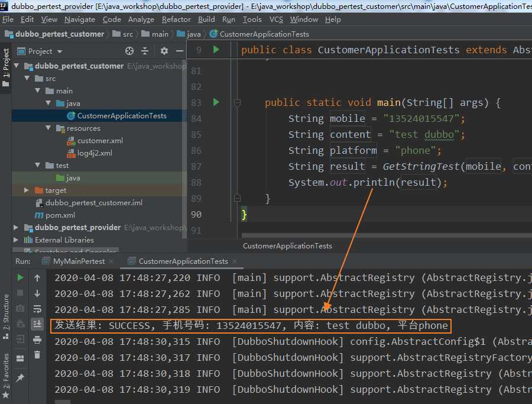The height and width of the screenshot is (404, 532).
Task: Open the File menu
Action: pyautogui.click(x=8, y=20)
